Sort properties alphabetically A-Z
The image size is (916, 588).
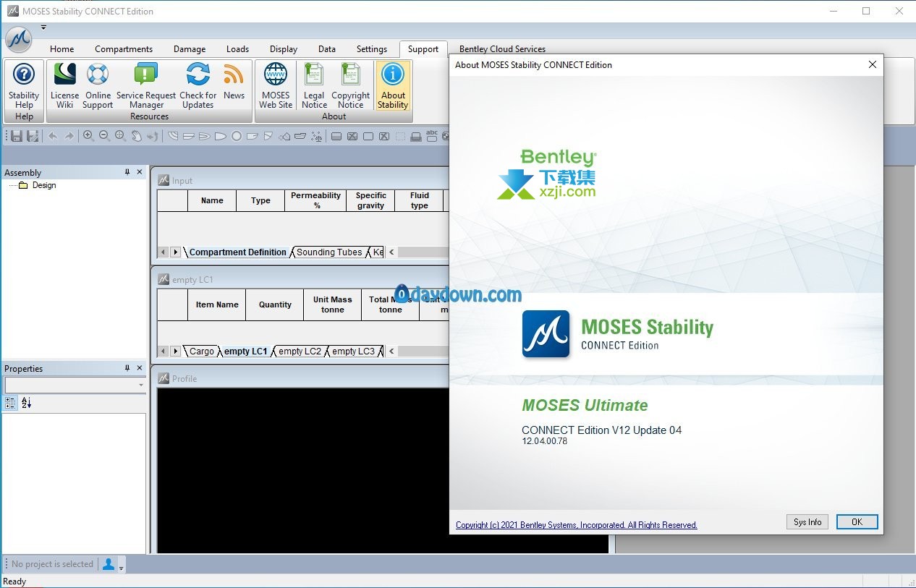27,403
